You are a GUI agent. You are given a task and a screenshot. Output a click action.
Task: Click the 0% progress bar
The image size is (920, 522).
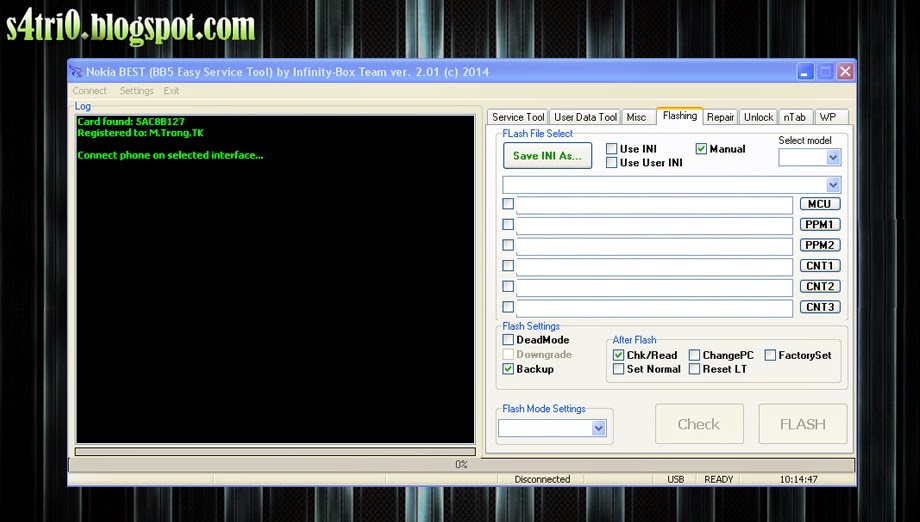[462, 465]
